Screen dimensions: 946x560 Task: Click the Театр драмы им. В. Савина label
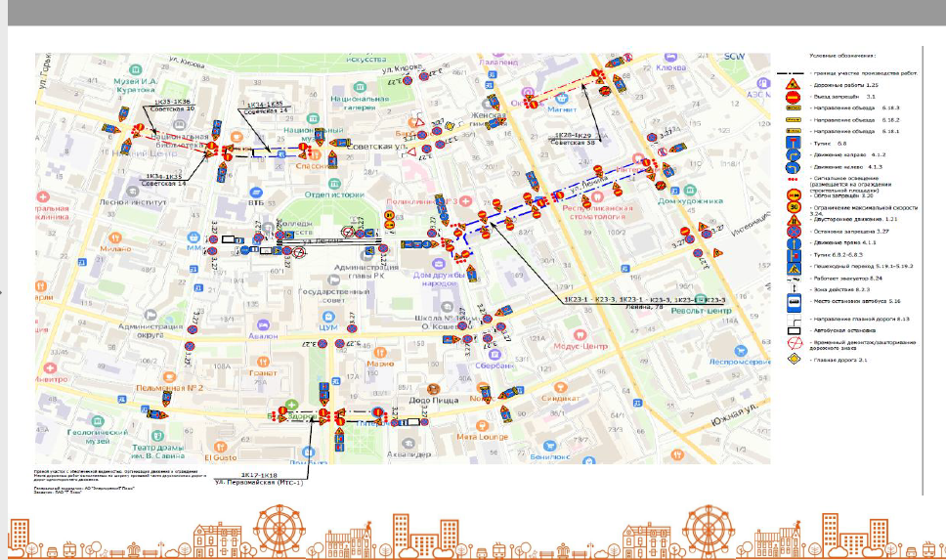pyautogui.click(x=158, y=450)
